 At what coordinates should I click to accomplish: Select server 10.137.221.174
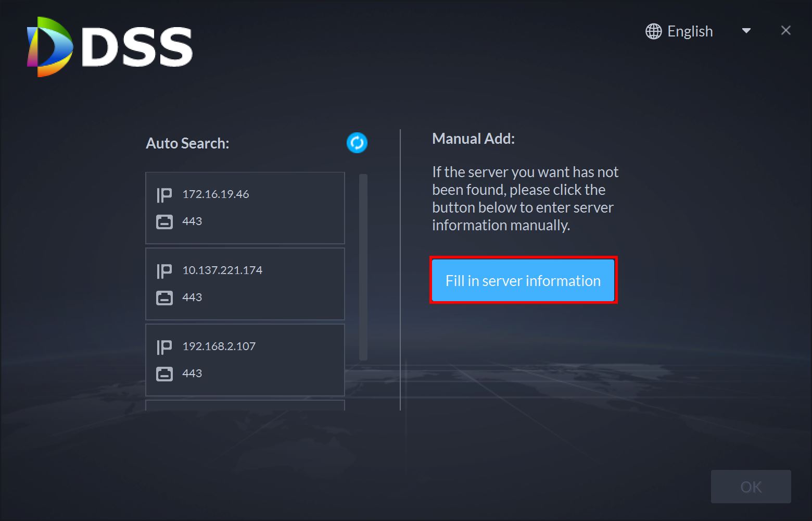(x=245, y=284)
